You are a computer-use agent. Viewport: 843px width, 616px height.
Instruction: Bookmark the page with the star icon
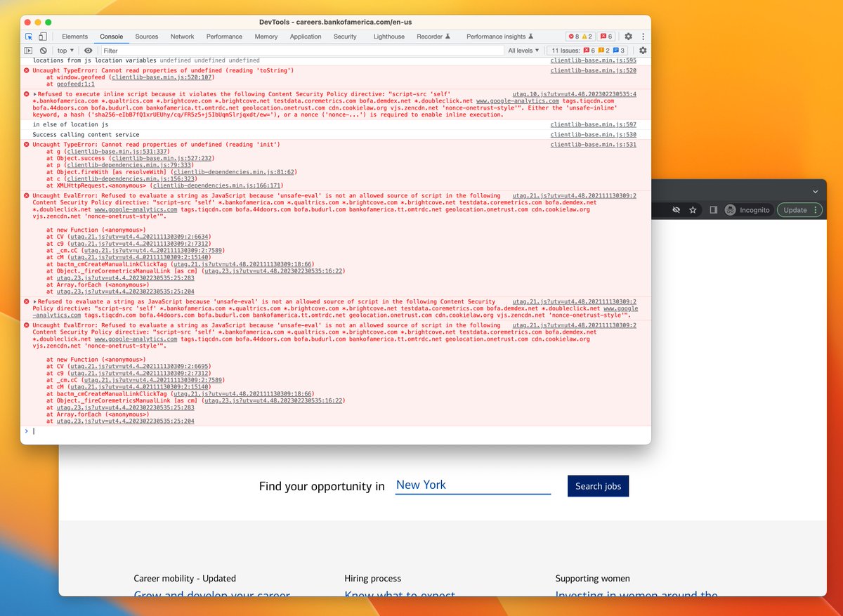(x=693, y=210)
